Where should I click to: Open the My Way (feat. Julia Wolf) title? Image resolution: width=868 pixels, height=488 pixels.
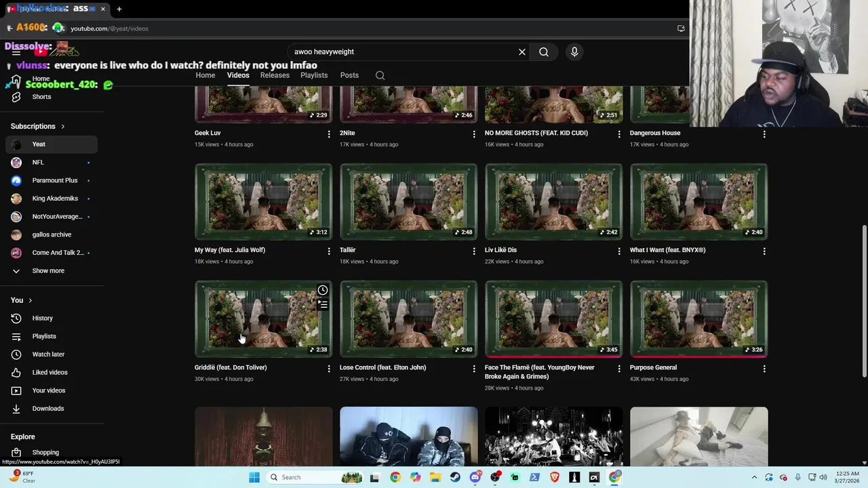click(x=230, y=250)
